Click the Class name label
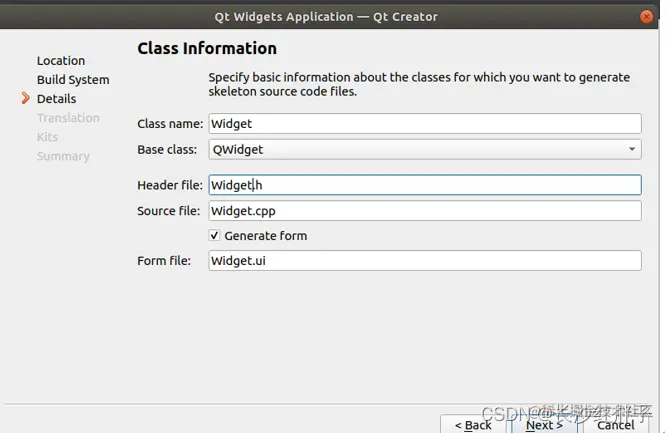Viewport: 667px width, 433px height. [170, 124]
